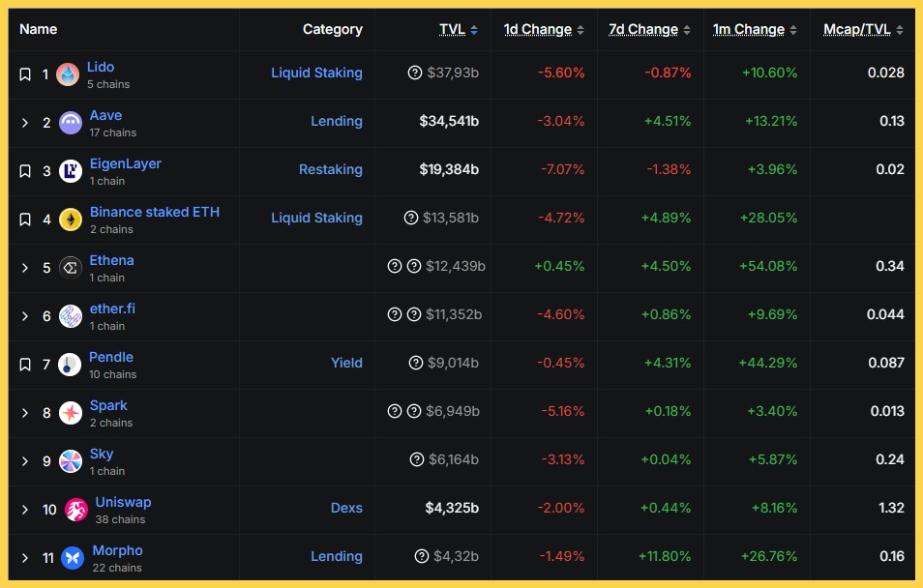Expand the Spark row chevron
The height and width of the screenshot is (588, 923).
25,413
